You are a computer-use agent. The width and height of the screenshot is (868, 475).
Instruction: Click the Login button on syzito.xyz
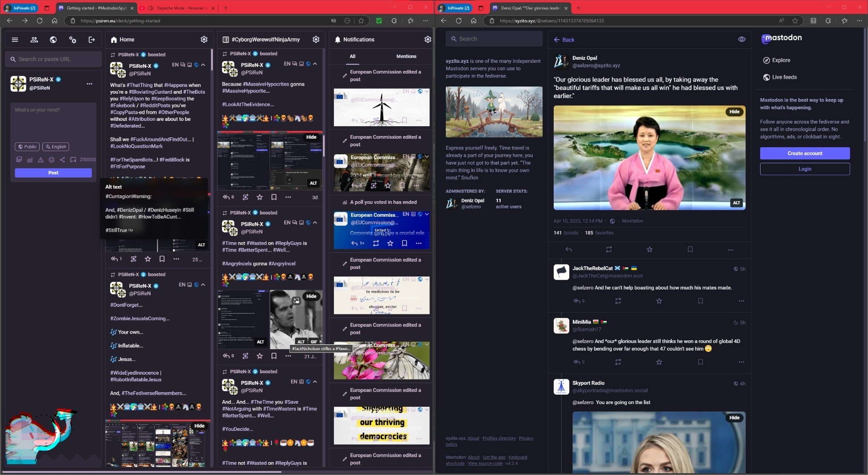pyautogui.click(x=805, y=169)
